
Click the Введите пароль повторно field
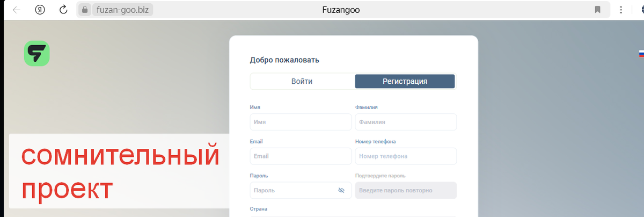(406, 190)
